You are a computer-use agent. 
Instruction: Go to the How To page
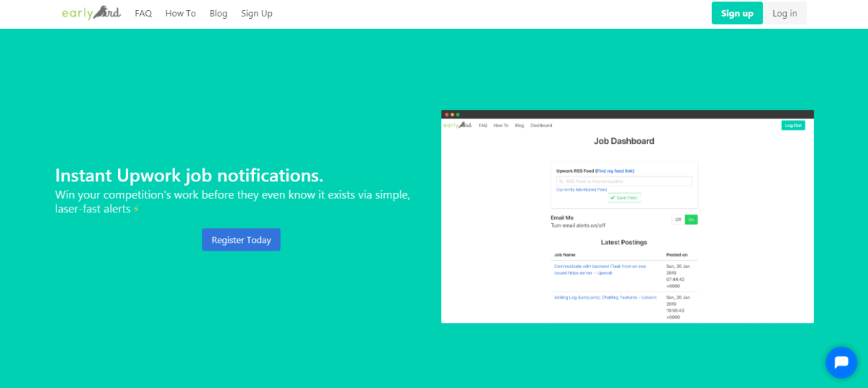tap(180, 13)
